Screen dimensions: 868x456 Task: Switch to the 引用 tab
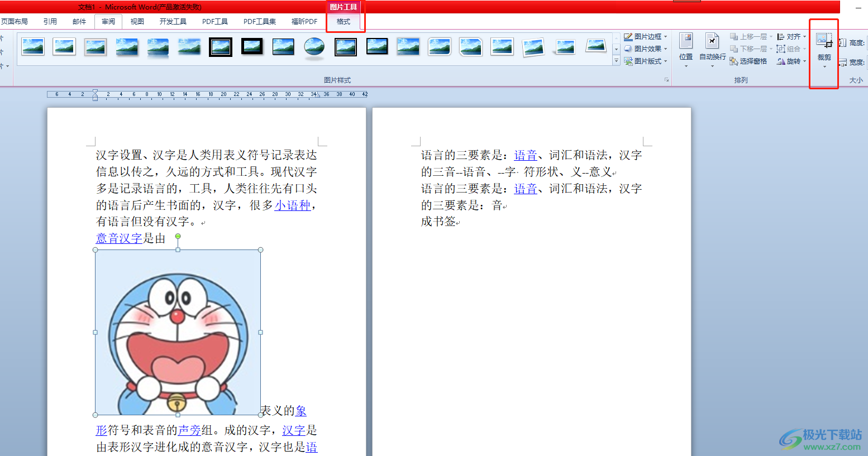pos(50,21)
